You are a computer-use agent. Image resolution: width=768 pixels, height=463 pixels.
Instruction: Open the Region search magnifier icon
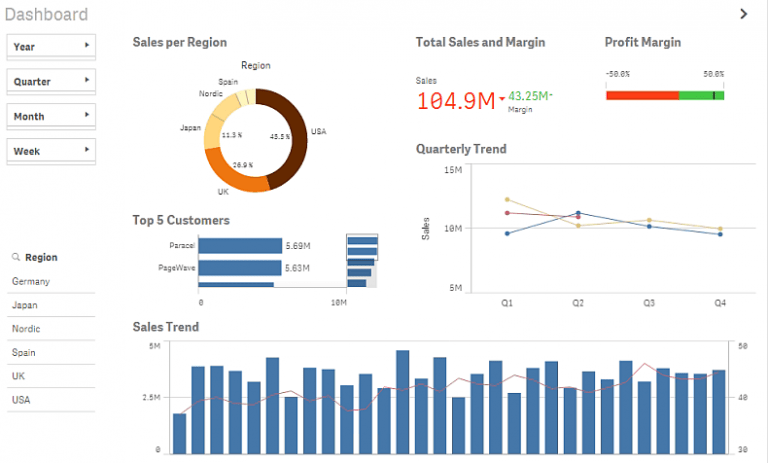click(16, 257)
